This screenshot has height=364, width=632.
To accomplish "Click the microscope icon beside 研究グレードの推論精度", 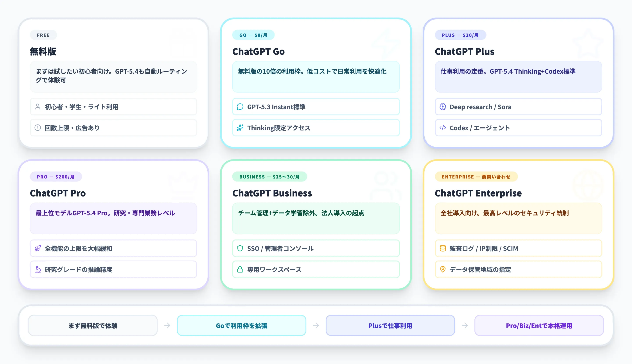I will click(x=38, y=269).
